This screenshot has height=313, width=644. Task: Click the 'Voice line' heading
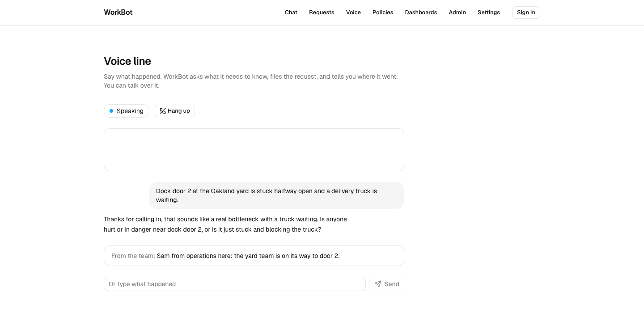click(127, 61)
